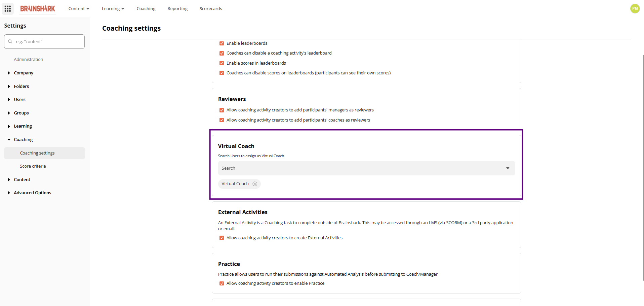Click the Brainshark logo
Viewport: 644px width, 306px height.
pos(38,8)
